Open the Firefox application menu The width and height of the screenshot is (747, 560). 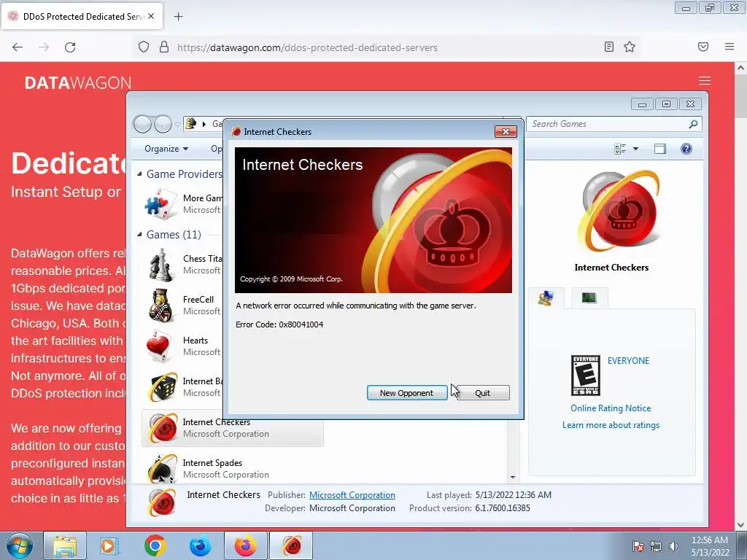(729, 47)
